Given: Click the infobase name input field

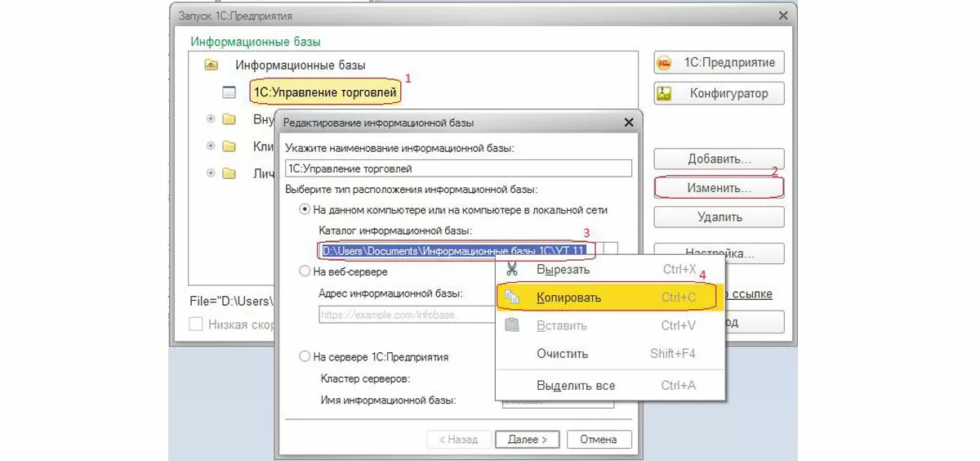Looking at the screenshot, I should (459, 168).
